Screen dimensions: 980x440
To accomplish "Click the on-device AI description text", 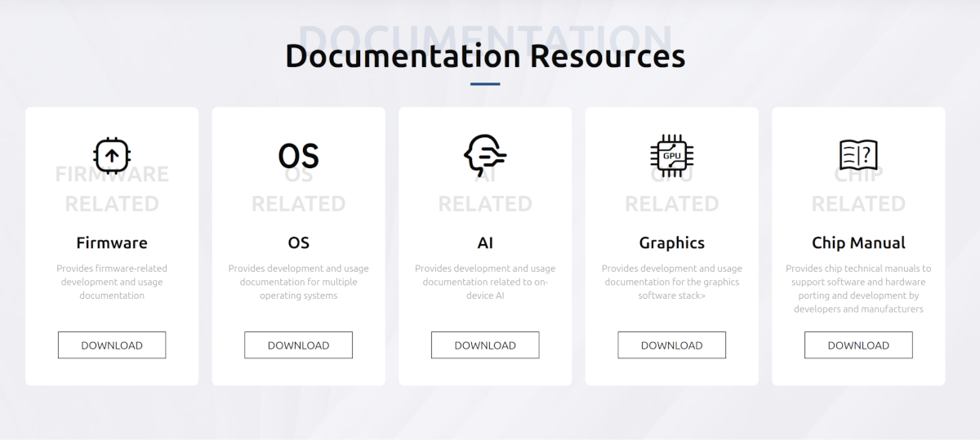I will tap(485, 282).
